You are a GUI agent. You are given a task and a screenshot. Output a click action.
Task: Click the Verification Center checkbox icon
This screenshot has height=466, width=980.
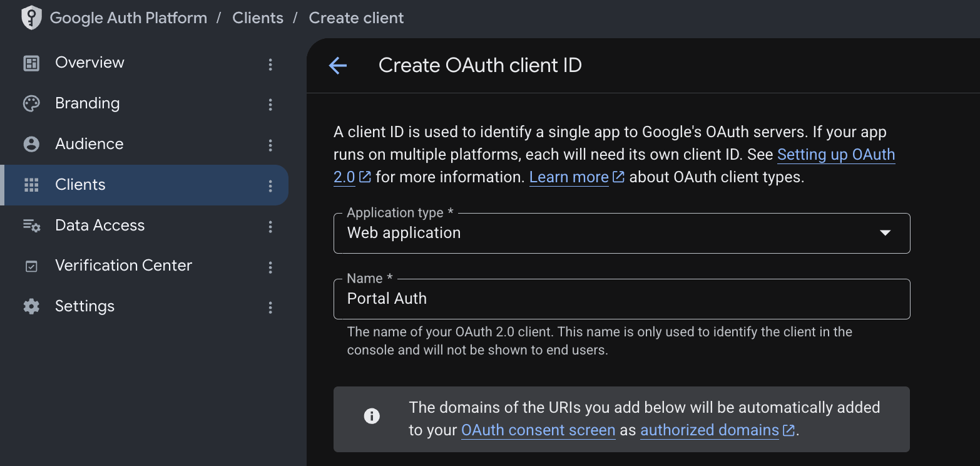[x=31, y=266]
